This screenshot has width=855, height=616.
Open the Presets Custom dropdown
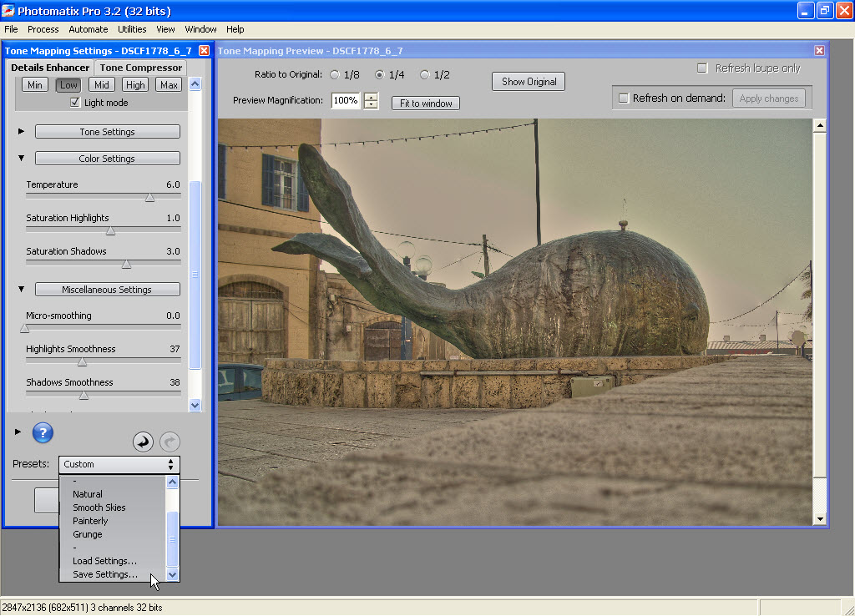119,464
